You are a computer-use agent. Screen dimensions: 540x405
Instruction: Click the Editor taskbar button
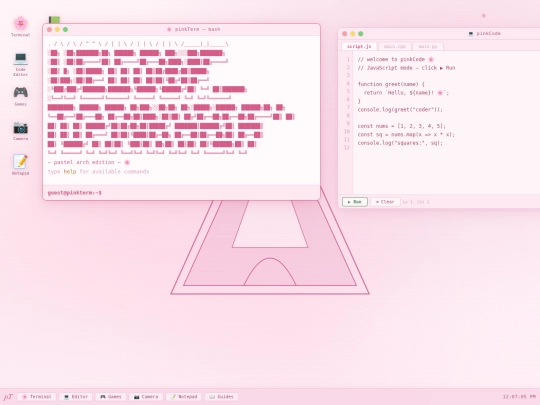(76, 397)
